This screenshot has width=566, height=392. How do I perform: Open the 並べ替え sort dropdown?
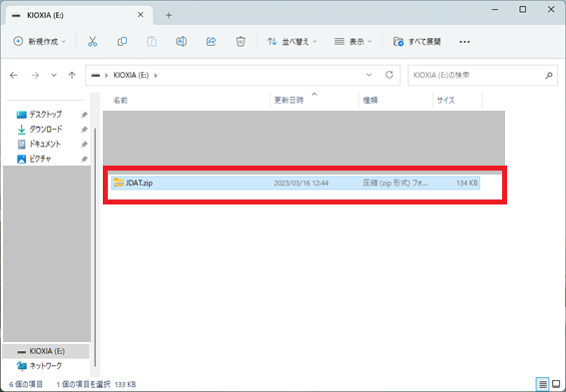pyautogui.click(x=291, y=42)
